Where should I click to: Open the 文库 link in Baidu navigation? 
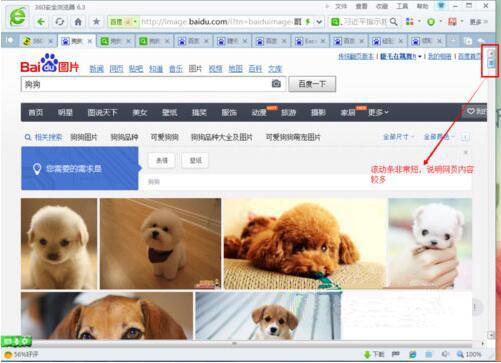275,69
